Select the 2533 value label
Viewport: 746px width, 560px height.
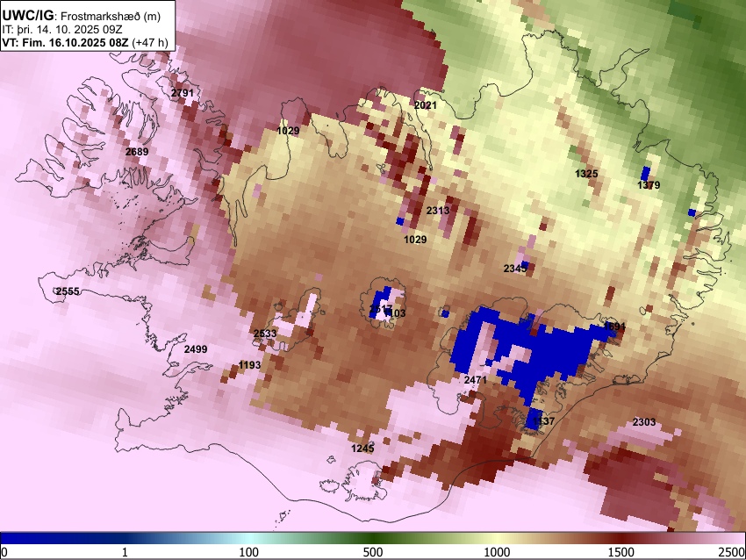265,333
